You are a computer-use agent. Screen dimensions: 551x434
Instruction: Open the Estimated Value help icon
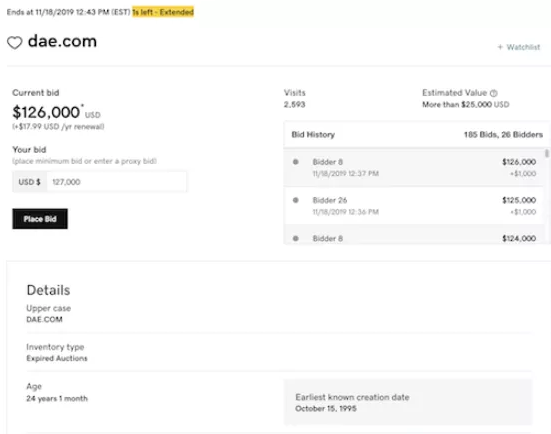point(494,93)
